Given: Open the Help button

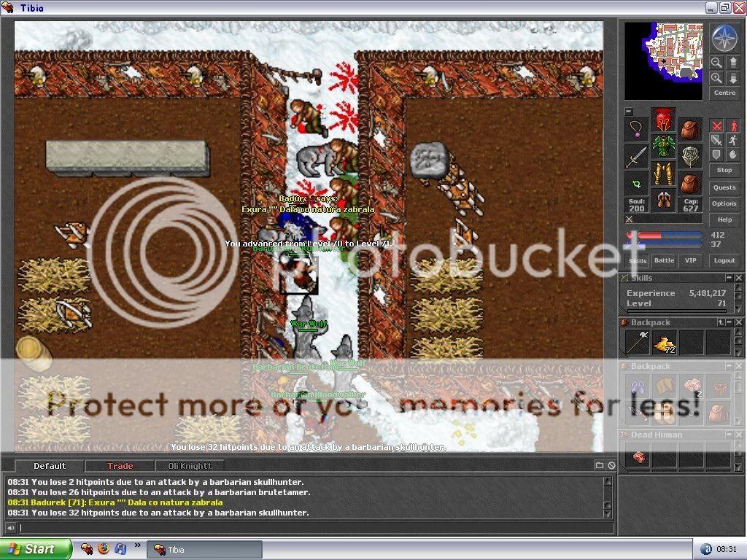Looking at the screenshot, I should [x=724, y=219].
